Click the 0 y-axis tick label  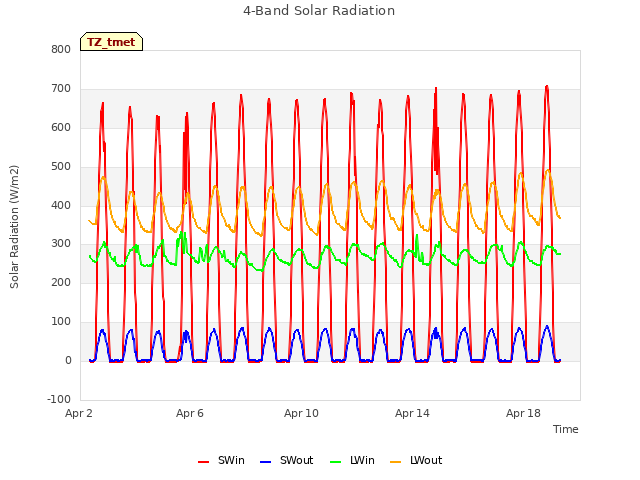click(68, 361)
